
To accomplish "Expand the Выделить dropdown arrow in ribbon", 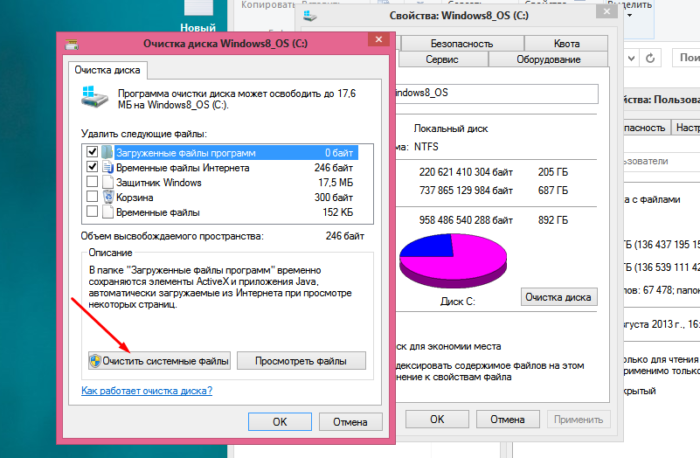I will point(630,16).
